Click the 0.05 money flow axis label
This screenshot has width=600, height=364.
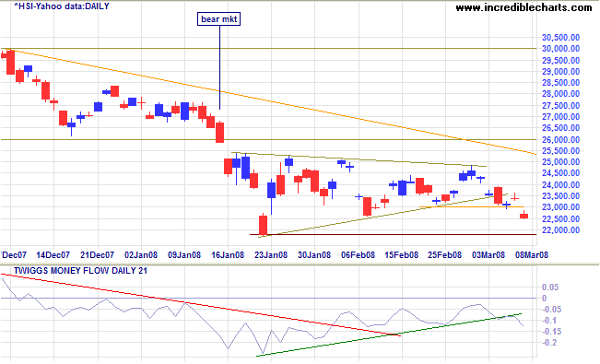pos(550,288)
